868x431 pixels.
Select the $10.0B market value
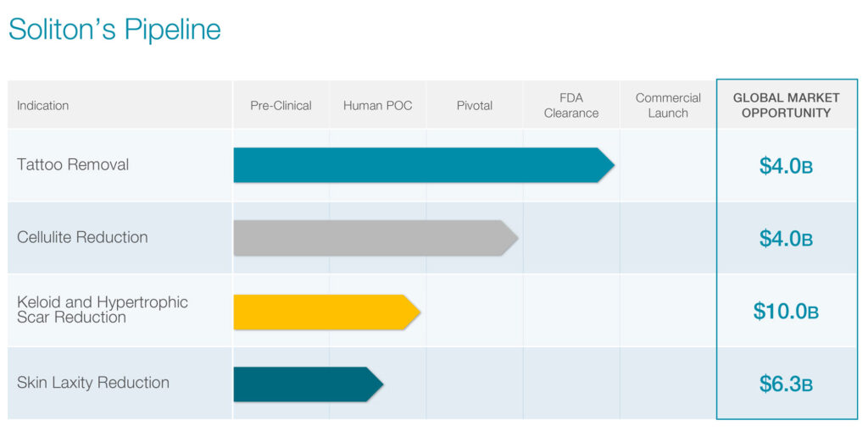[786, 311]
